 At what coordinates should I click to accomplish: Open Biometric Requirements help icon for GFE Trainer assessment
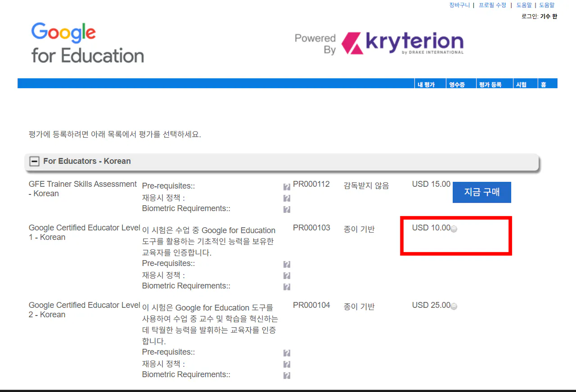point(287,209)
